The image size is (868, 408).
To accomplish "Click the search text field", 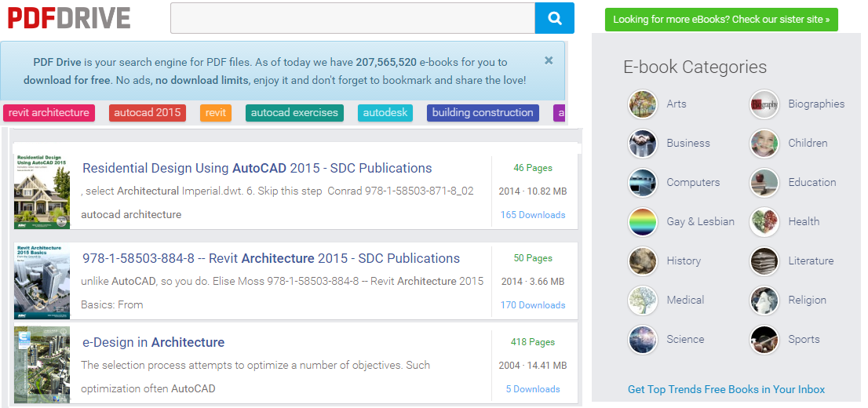I will point(352,18).
